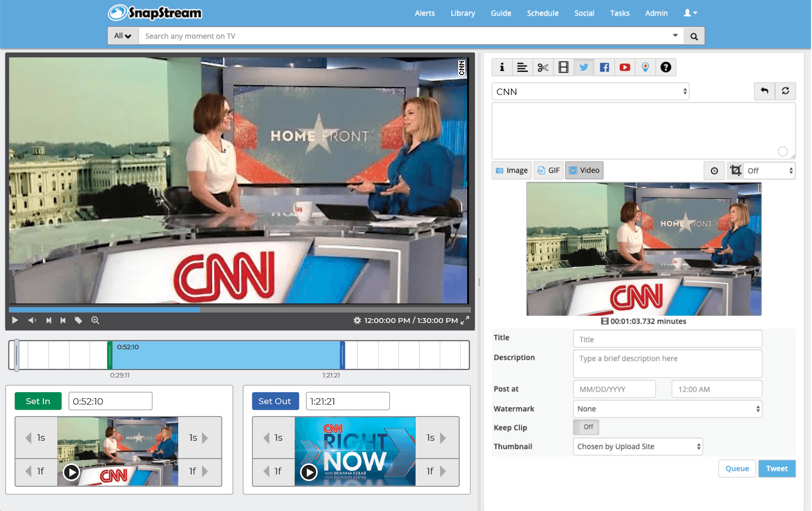Switch to the Facebook share tab

(604, 67)
